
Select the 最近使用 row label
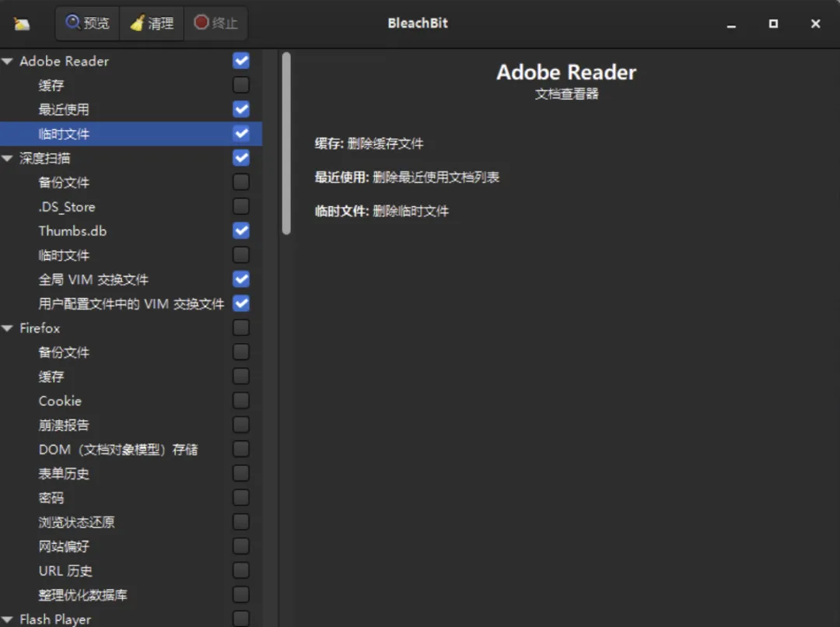pyautogui.click(x=64, y=110)
